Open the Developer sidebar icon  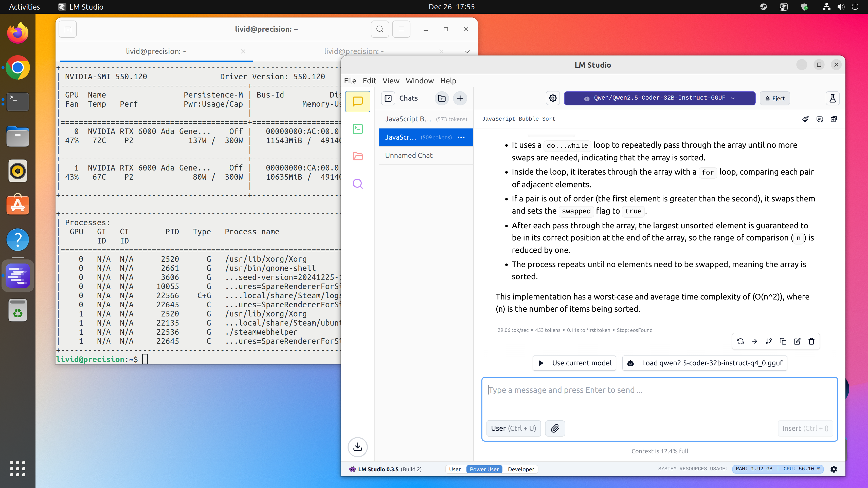tap(357, 129)
